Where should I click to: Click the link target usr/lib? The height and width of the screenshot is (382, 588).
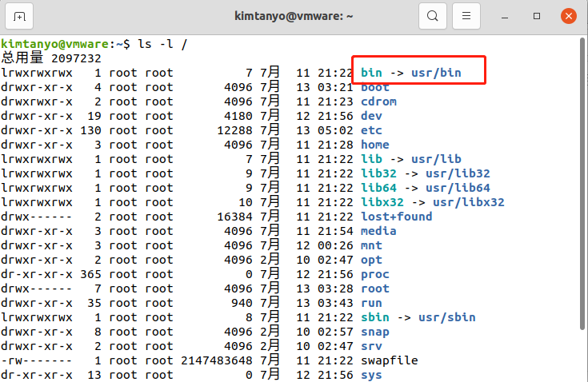click(436, 159)
